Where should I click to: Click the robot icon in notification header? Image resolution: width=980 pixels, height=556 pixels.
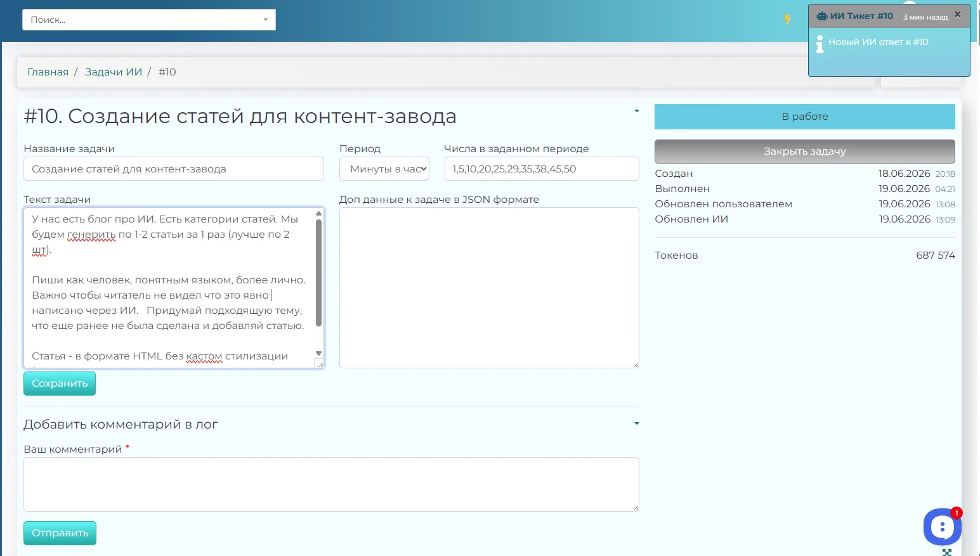point(822,16)
